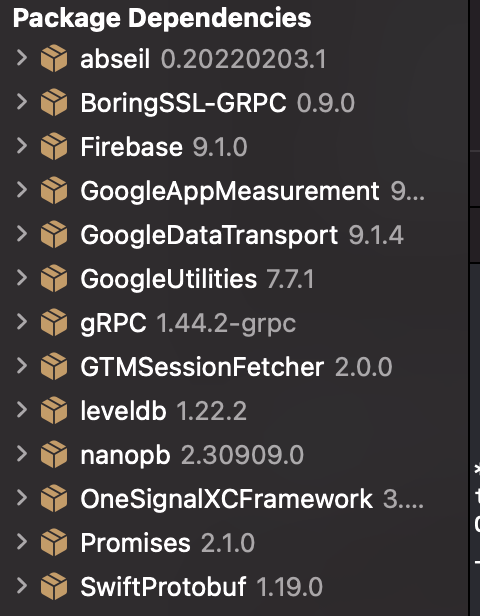Screen dimensions: 480x616
Task: Click the Firebase package box icon
Action: 54,147
